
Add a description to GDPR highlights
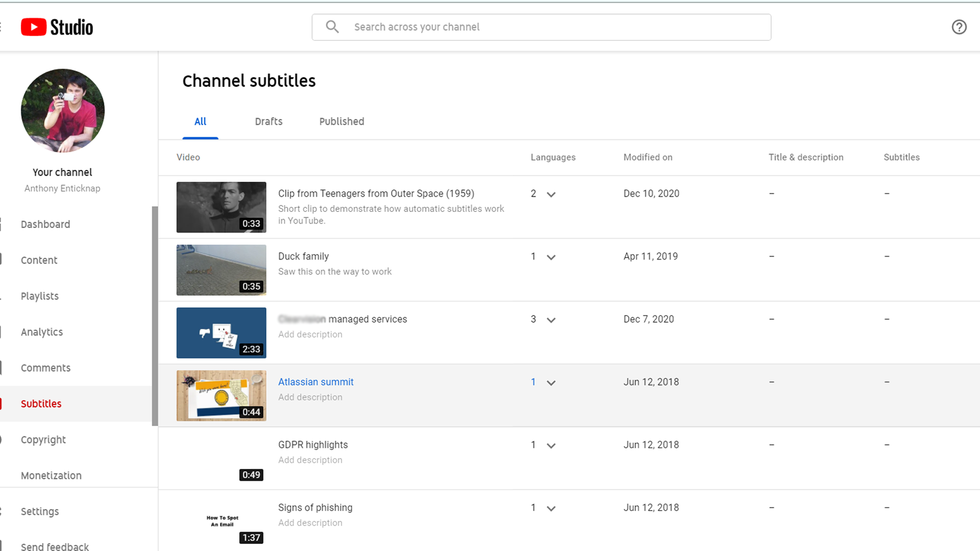(310, 460)
